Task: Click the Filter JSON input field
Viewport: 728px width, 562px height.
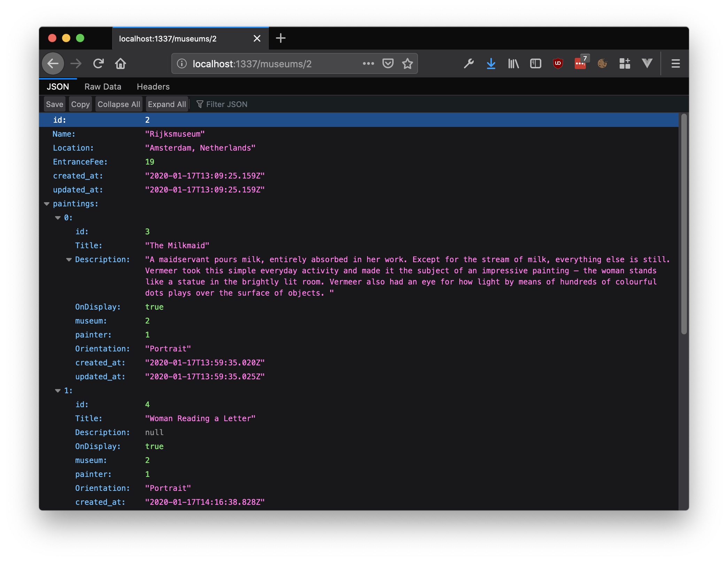Action: (x=226, y=104)
